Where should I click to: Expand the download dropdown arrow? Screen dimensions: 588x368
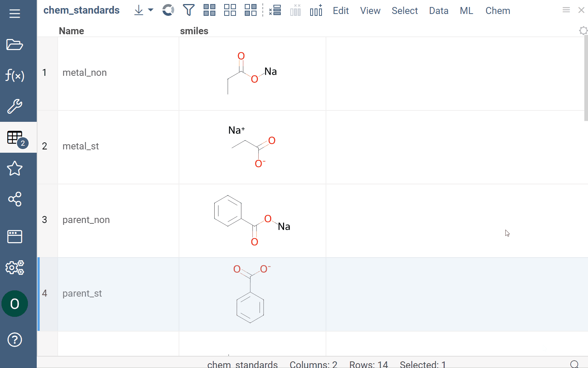click(x=151, y=10)
